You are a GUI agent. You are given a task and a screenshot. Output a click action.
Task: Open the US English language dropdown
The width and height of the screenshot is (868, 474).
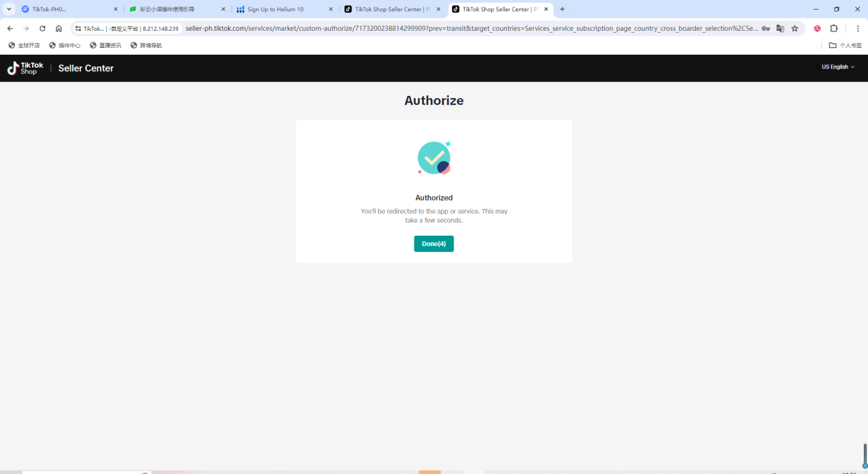[x=838, y=67]
